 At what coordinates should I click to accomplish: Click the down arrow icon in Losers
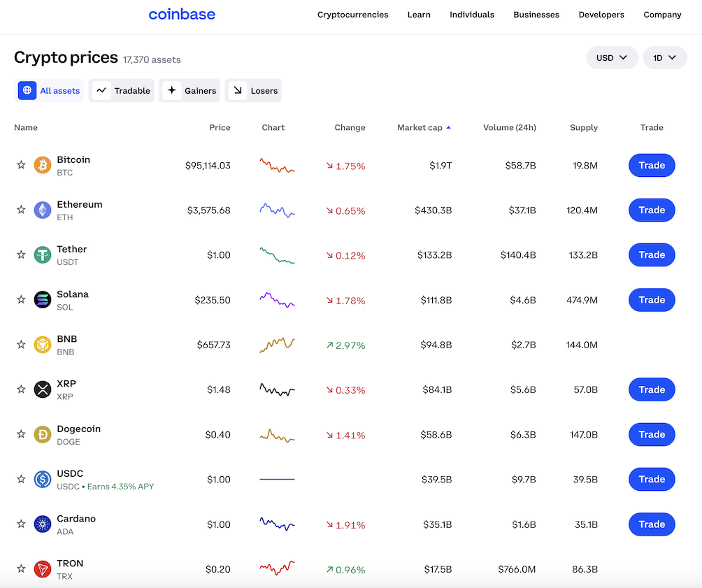click(238, 90)
